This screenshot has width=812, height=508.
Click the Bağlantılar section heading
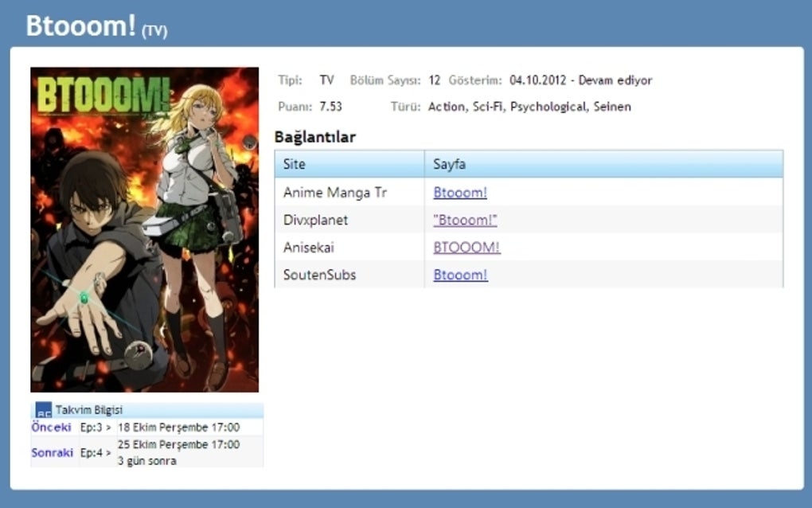tap(315, 137)
